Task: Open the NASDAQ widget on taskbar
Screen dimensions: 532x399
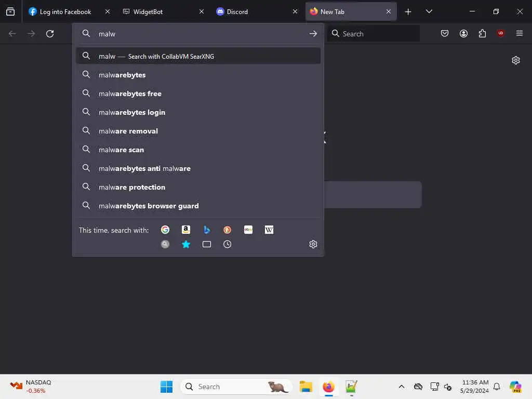Action: point(31,387)
